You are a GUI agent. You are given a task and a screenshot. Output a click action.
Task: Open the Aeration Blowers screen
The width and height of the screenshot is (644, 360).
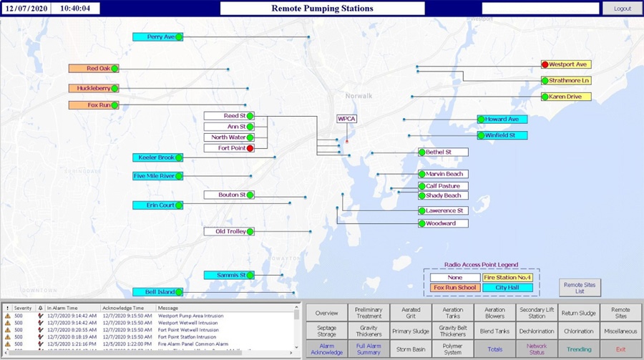494,313
